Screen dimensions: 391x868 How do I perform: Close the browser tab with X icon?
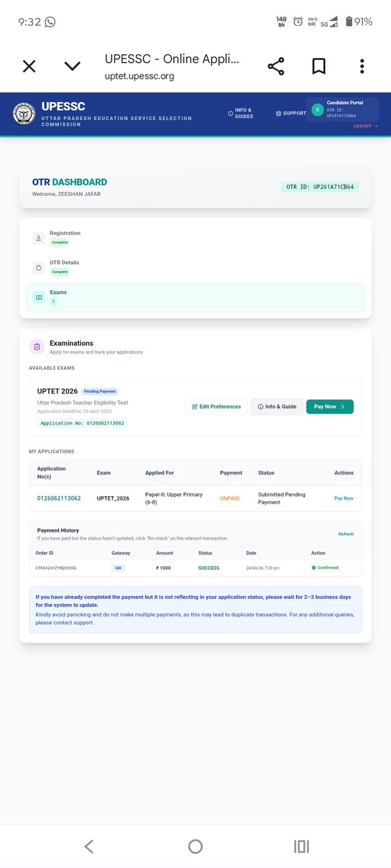point(29,67)
